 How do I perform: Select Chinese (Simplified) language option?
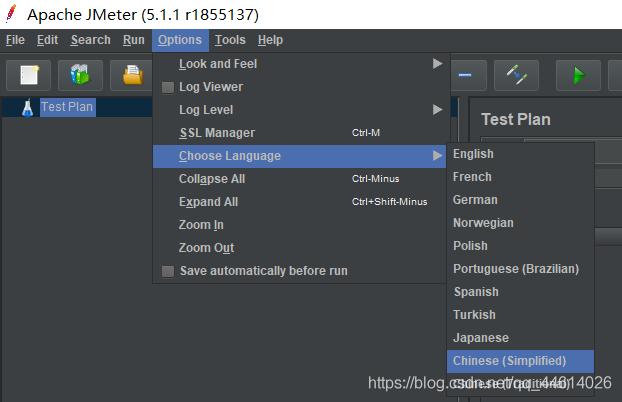tap(520, 361)
